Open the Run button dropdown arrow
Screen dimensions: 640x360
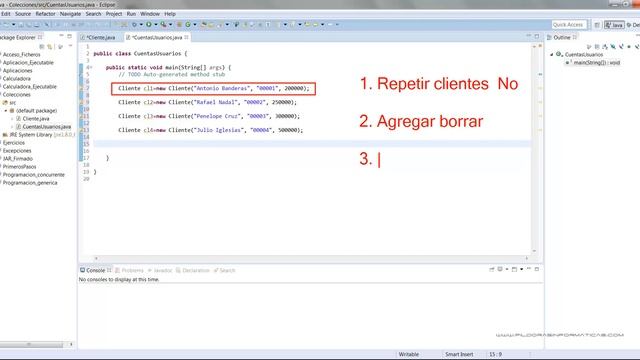coord(156,24)
